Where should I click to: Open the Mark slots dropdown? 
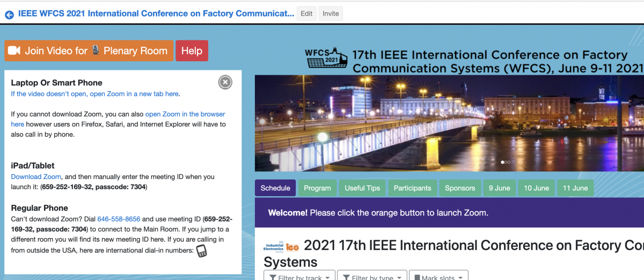point(438,276)
